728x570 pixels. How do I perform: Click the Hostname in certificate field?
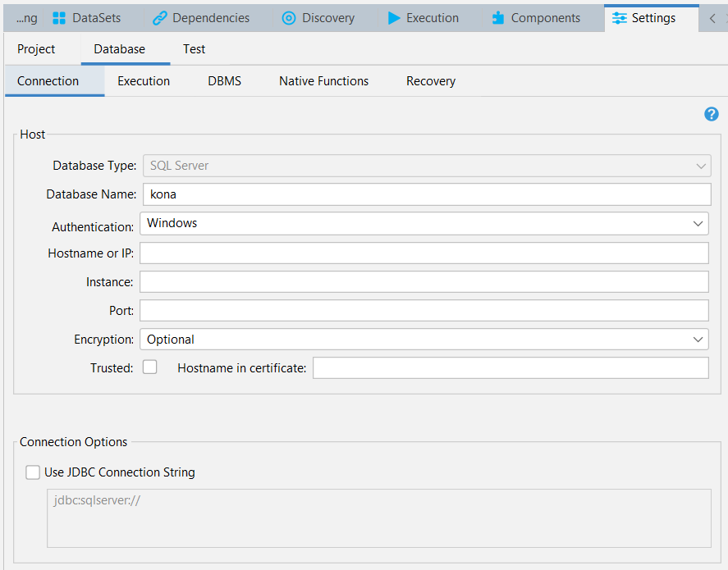coord(511,367)
